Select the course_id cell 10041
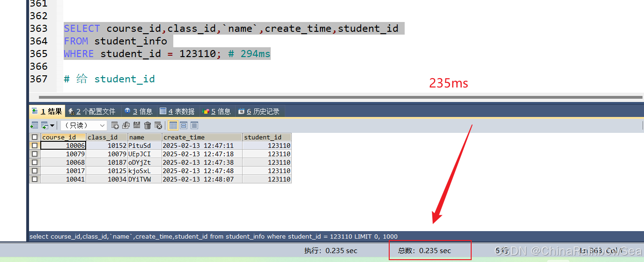Viewport: 644px width, 262px height. tap(63, 179)
